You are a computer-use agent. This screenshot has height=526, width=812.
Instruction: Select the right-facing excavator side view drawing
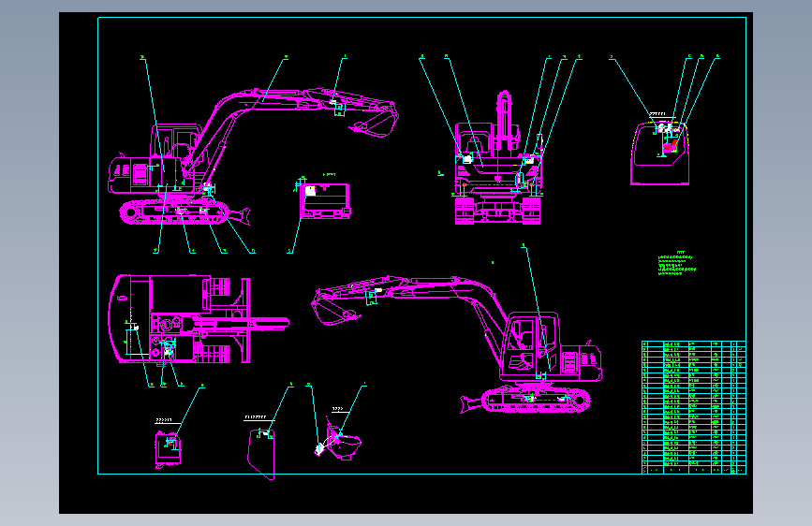point(253,157)
